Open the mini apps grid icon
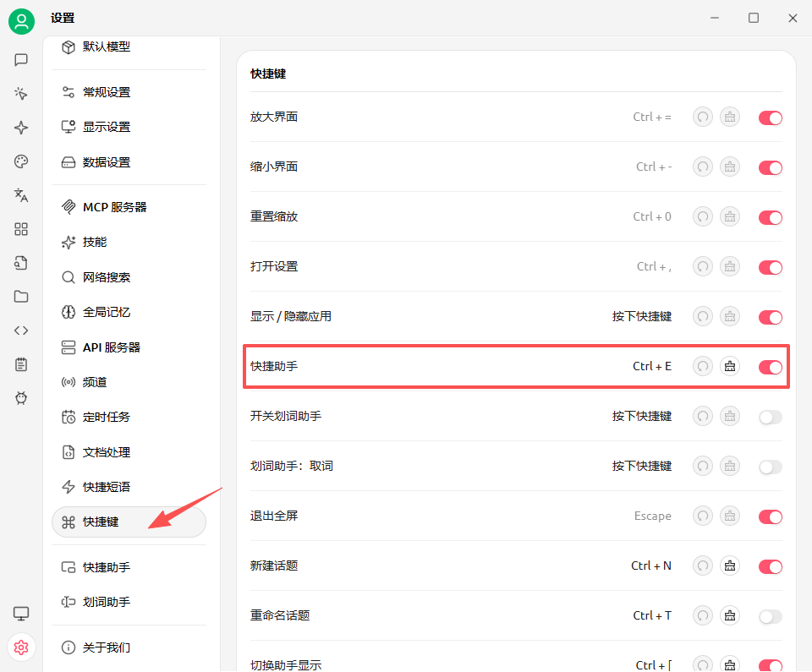Screen dimensions: 812x672 click(x=21, y=229)
